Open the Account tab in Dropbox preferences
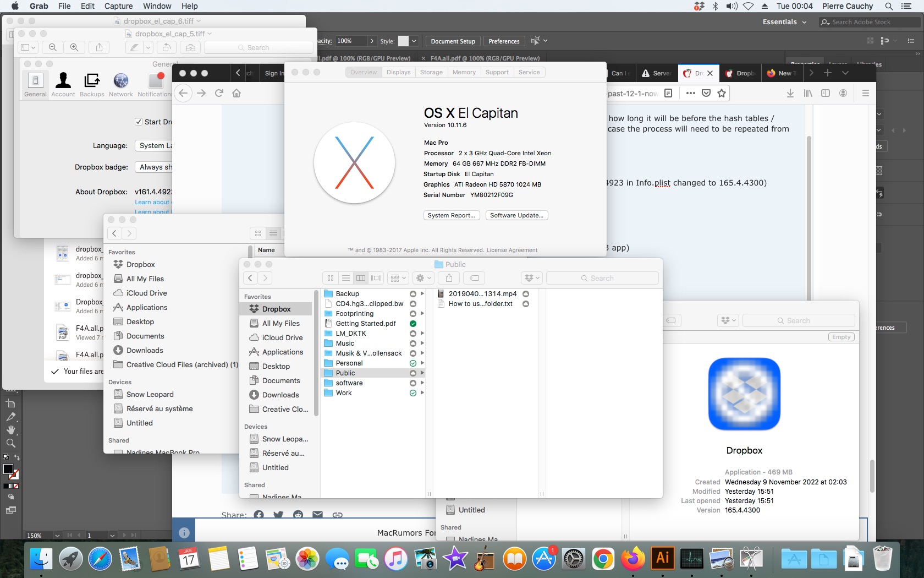The image size is (924, 578). point(63,85)
